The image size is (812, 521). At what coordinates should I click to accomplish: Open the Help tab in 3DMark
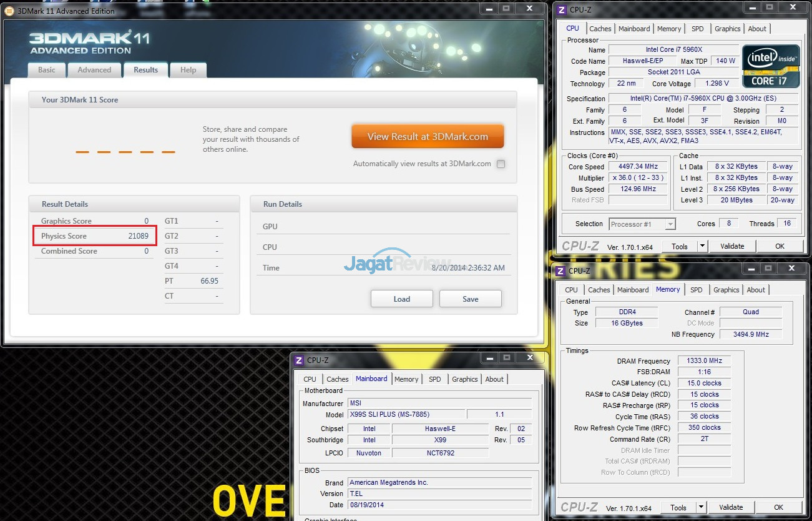coord(188,70)
